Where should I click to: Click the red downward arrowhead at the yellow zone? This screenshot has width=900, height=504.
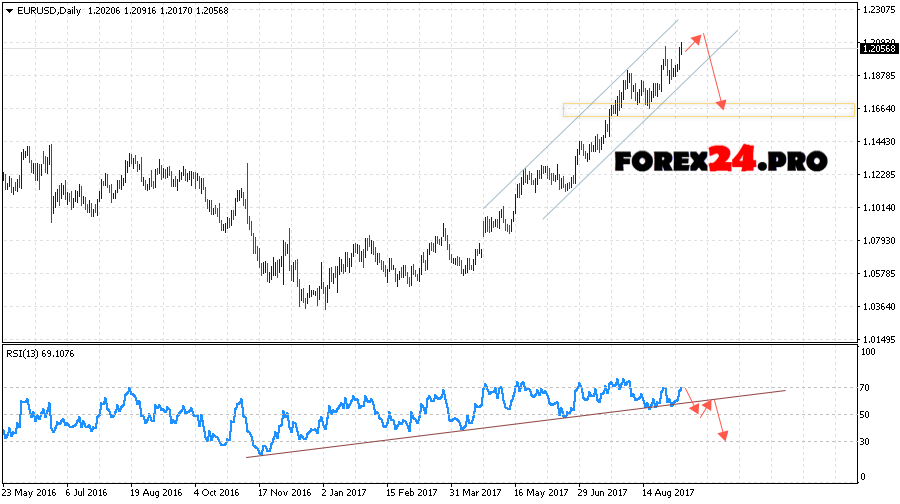(x=722, y=105)
